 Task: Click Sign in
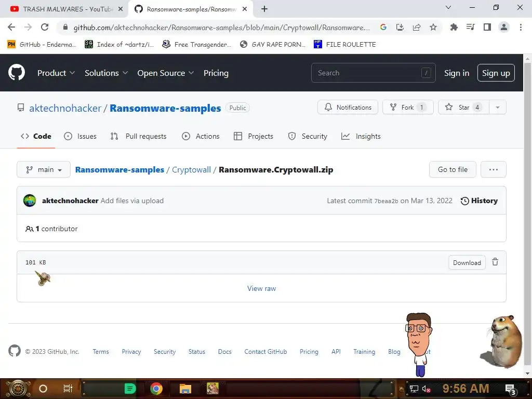[x=457, y=73]
